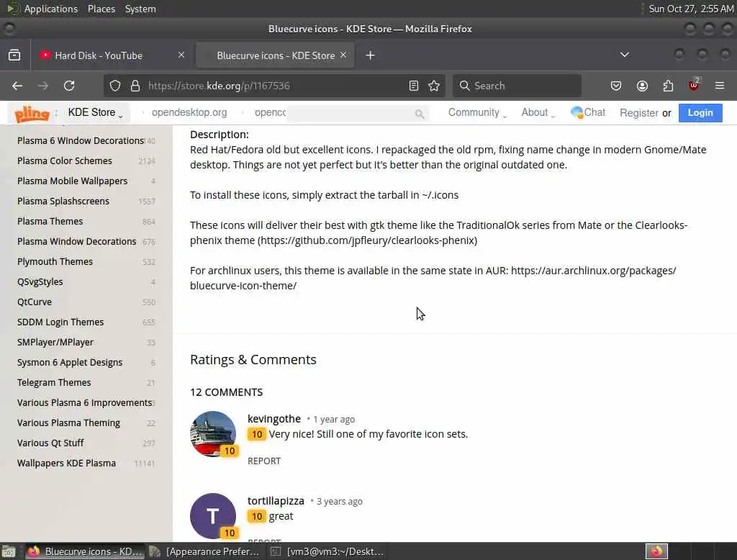737x560 pixels.
Task: Open a new browser tab
Action: 371,55
